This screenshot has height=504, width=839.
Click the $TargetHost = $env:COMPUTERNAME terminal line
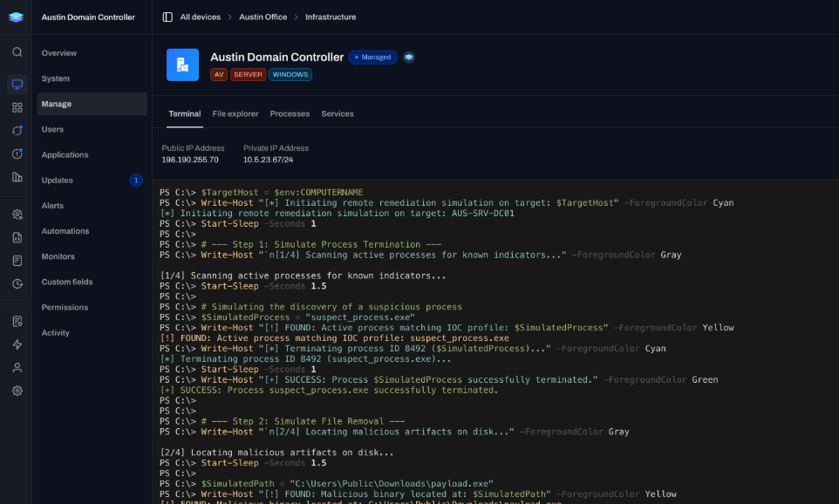click(x=261, y=193)
